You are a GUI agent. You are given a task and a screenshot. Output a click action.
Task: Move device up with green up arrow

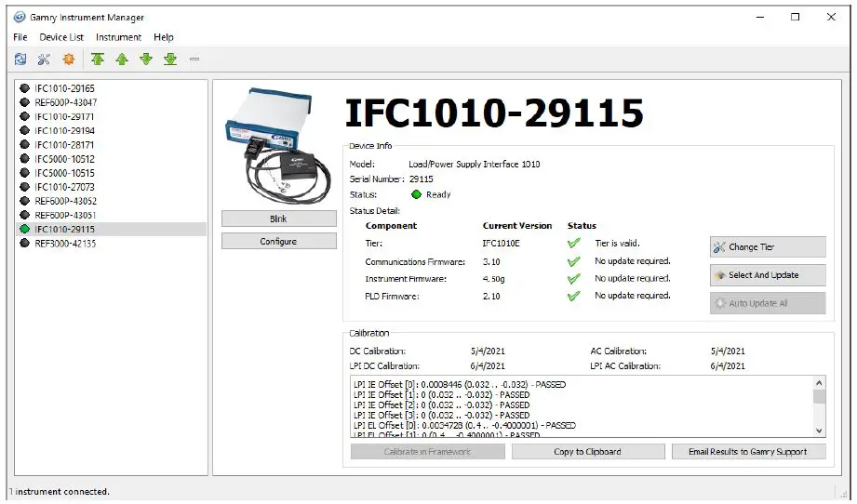122,59
